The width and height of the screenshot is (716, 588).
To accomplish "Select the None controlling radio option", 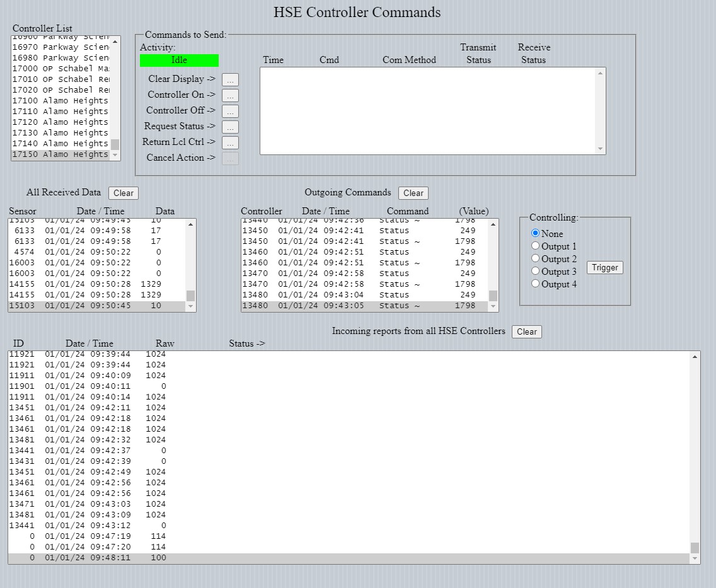I will coord(536,233).
